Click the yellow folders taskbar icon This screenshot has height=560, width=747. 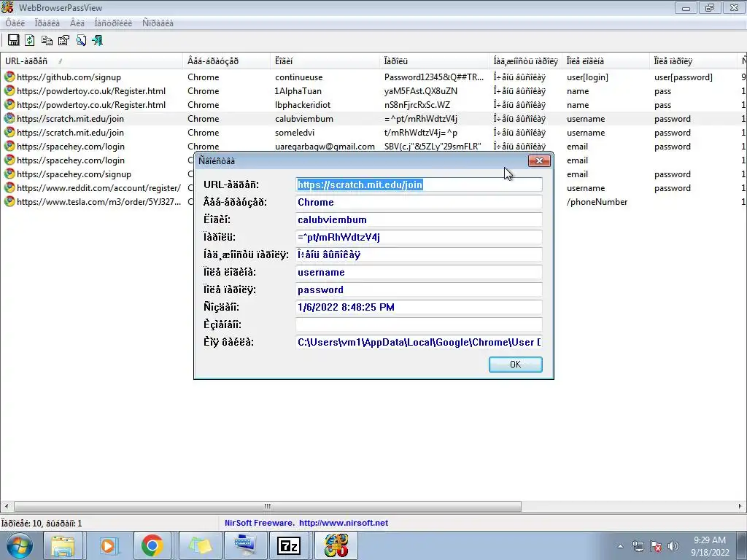[200, 545]
